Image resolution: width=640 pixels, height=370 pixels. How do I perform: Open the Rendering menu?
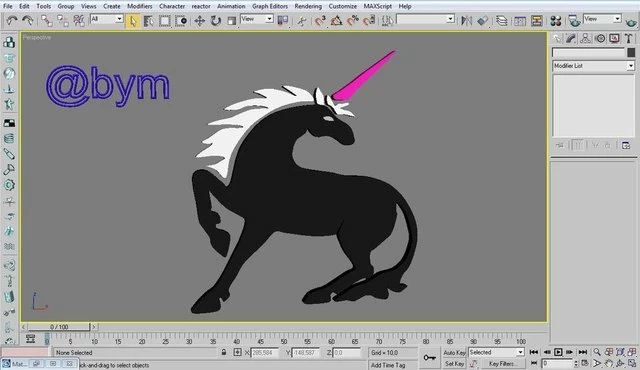[308, 6]
